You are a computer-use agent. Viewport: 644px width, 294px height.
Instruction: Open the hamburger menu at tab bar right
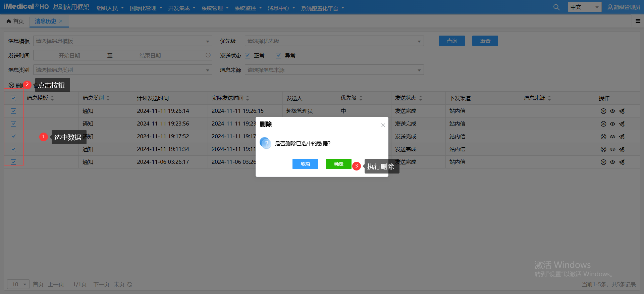click(x=638, y=21)
